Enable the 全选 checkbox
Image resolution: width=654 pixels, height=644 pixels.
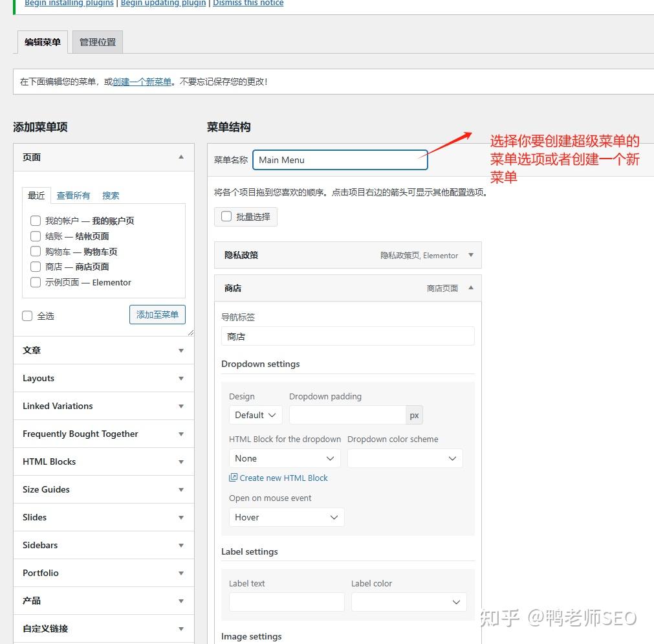27,316
